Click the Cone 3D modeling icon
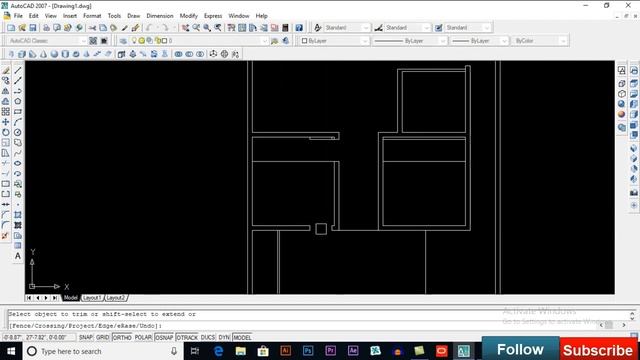Viewport: 640px width, 360px height. [x=44, y=54]
